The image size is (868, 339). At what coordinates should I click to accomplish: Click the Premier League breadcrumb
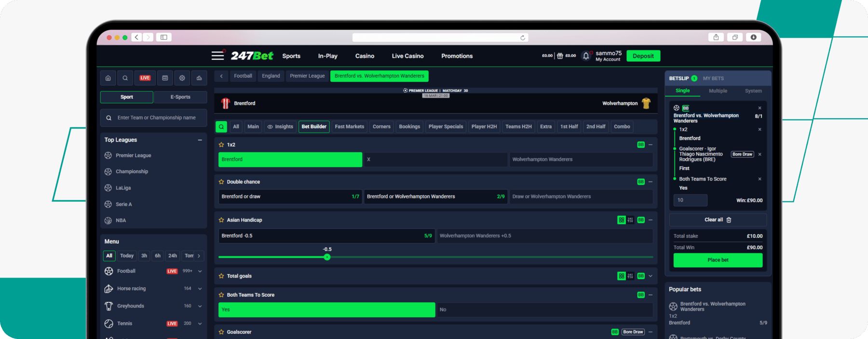307,76
